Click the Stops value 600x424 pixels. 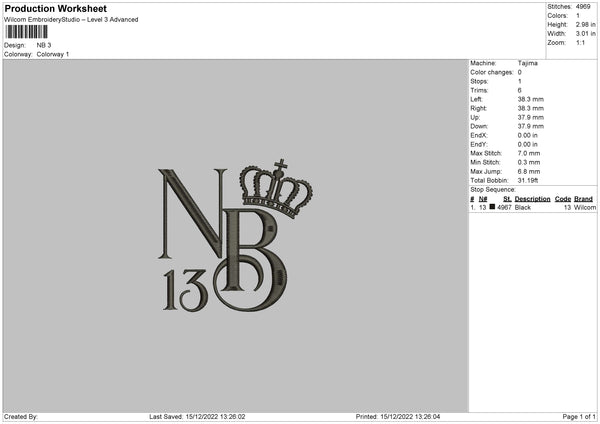pyautogui.click(x=520, y=81)
